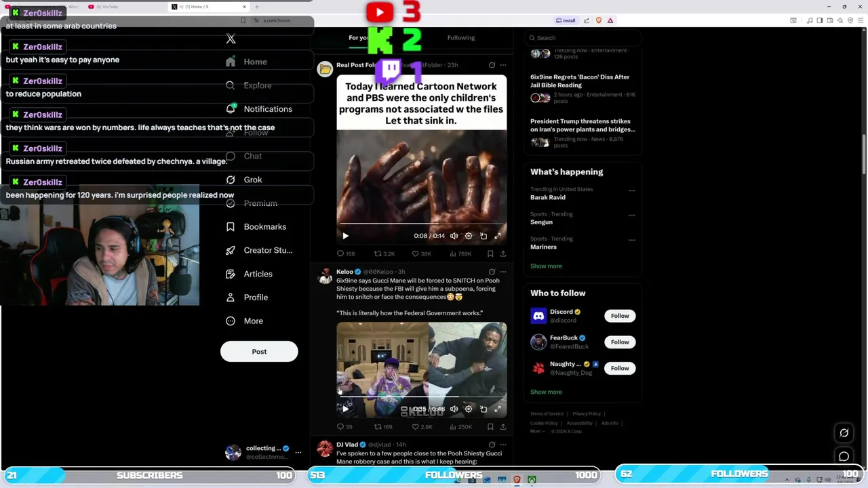The width and height of the screenshot is (868, 488).
Task: Open Grok from the sidebar
Action: coord(244,180)
